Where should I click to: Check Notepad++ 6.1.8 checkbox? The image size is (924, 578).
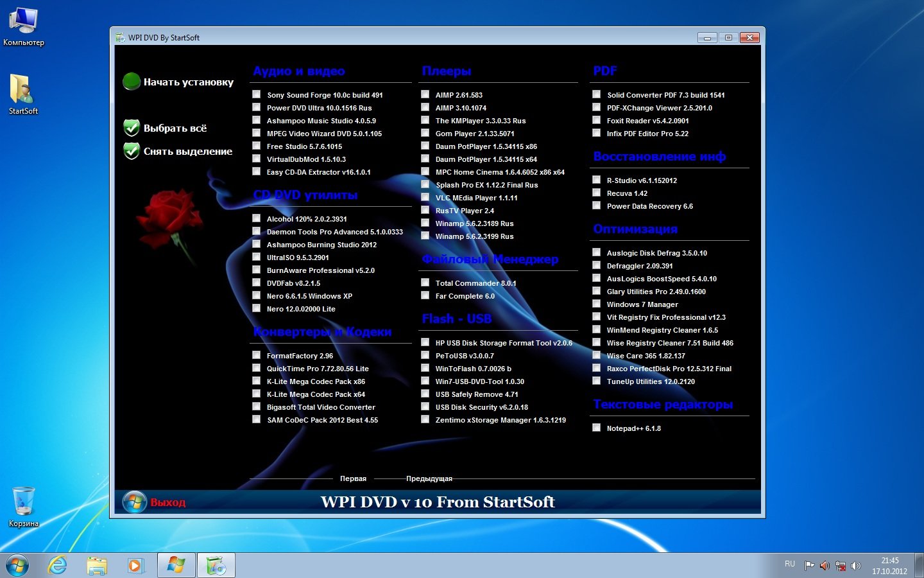click(596, 427)
